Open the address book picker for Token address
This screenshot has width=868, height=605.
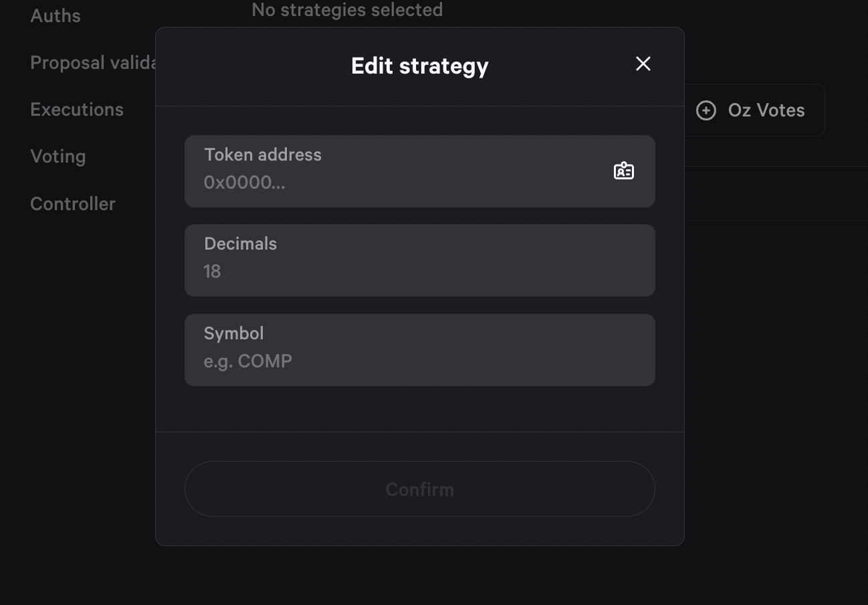(x=623, y=171)
